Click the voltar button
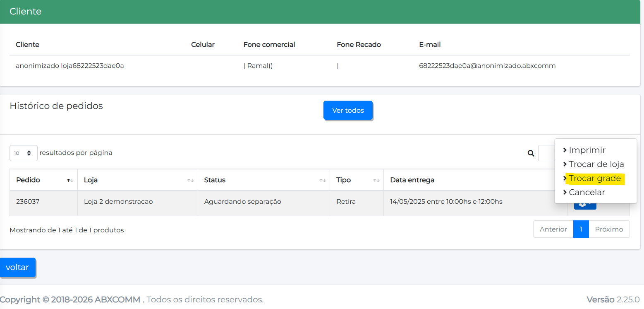This screenshot has height=309, width=644. [x=17, y=267]
